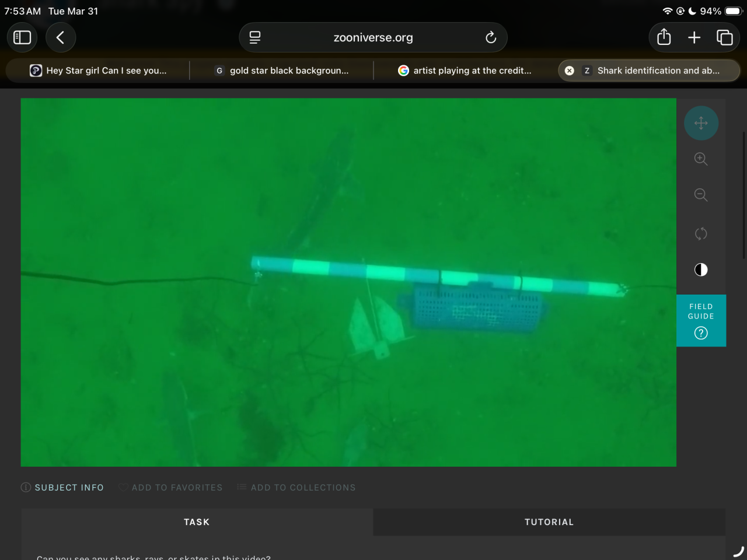Open the Field Guide panel

(701, 321)
